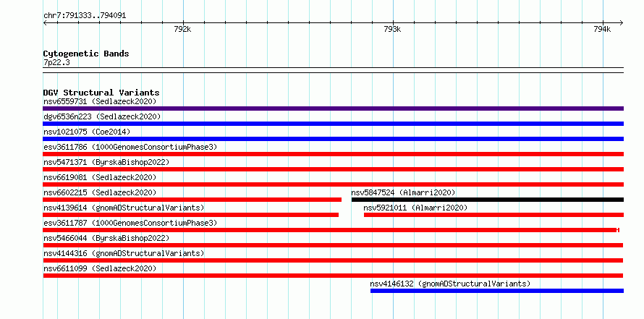Click the ruler's right arrowhead
Viewport: 644px width, 319px height.
tap(621, 23)
